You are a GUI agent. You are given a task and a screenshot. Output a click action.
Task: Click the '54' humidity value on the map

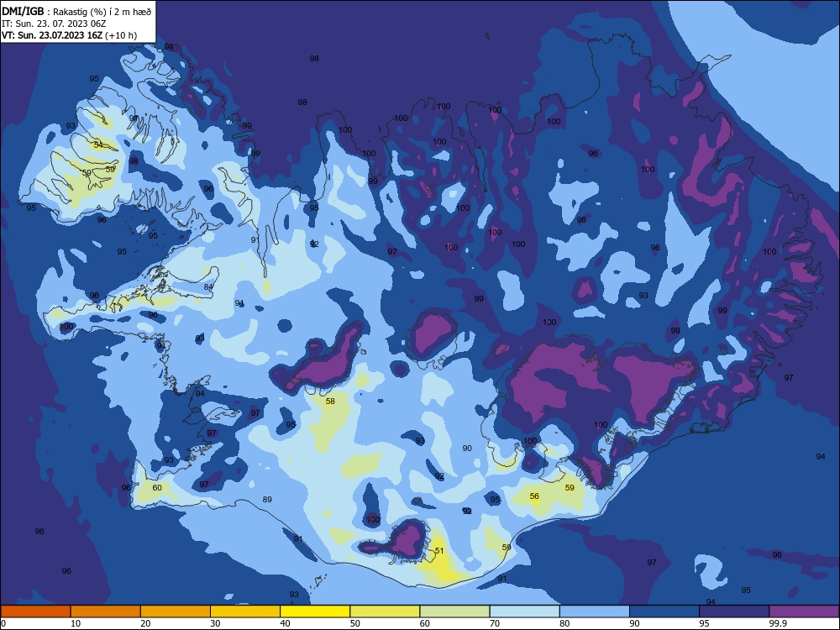[98, 144]
